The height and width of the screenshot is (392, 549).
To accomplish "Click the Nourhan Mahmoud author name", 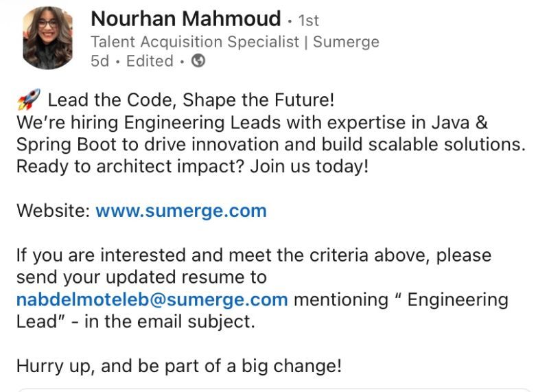I will point(185,19).
